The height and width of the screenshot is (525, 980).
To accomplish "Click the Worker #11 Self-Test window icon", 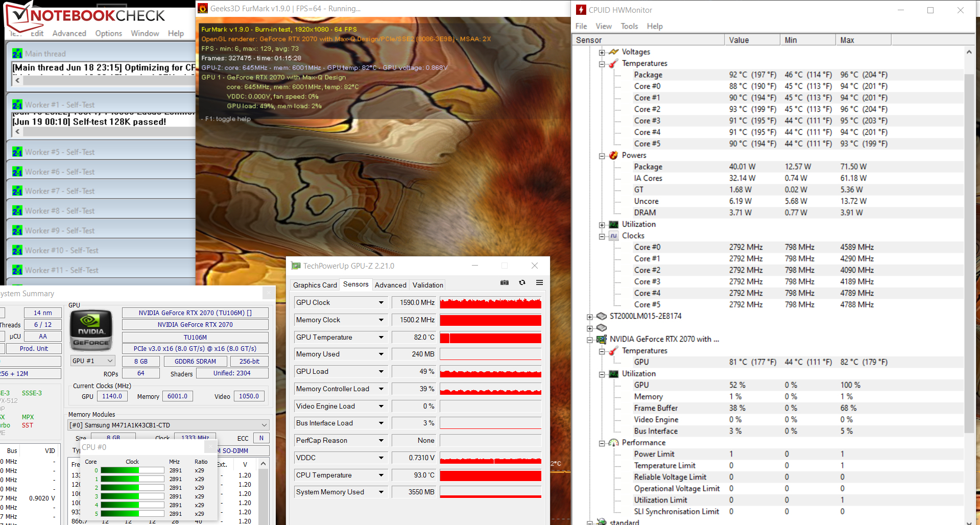I will coord(17,270).
